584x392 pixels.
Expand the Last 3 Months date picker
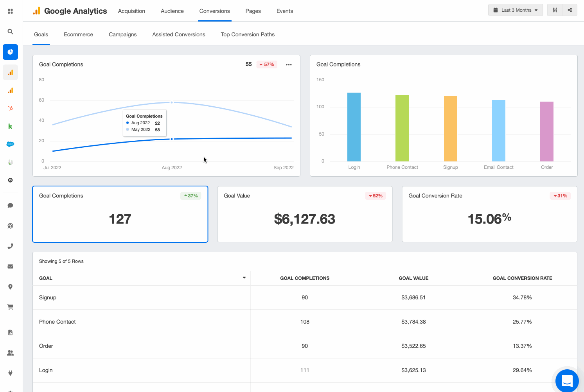coord(515,10)
